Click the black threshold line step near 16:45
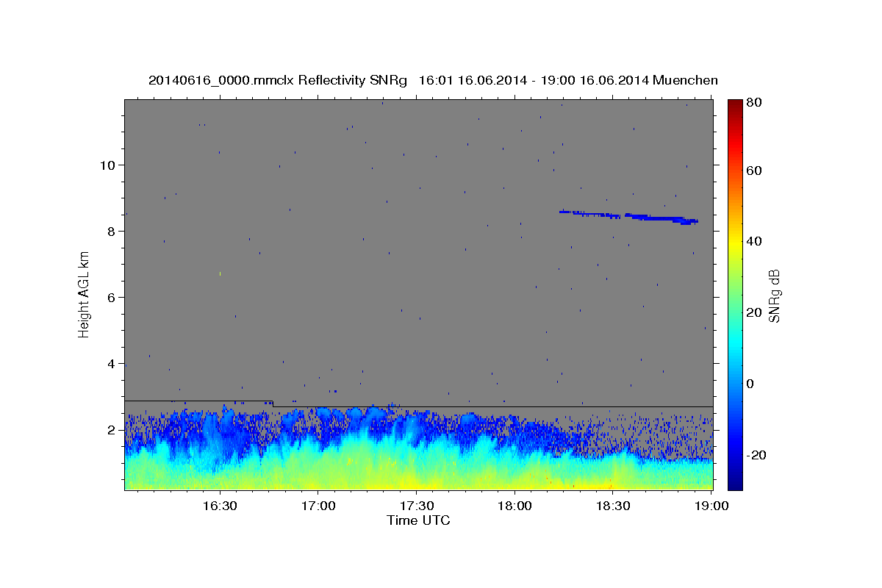The image size is (882, 588). coord(273,404)
